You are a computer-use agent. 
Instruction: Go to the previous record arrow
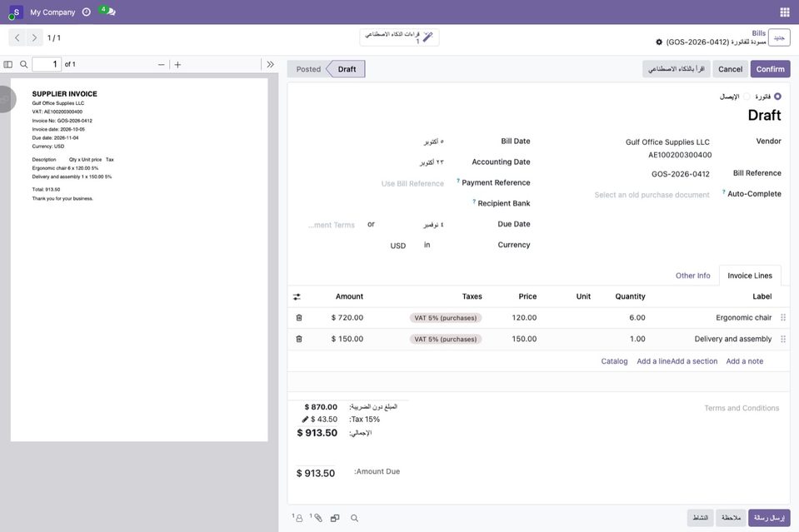click(17, 37)
